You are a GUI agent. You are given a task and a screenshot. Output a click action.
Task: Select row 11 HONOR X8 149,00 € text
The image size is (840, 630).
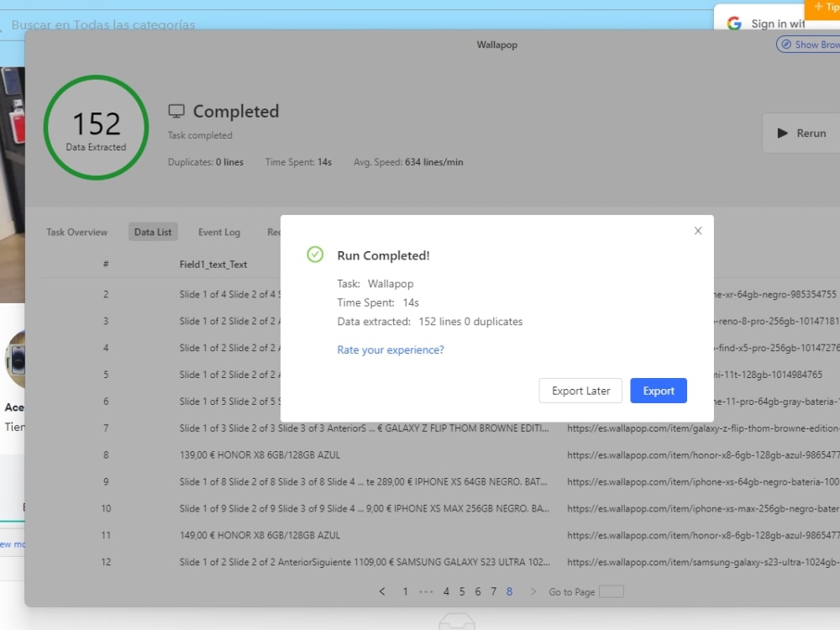[260, 535]
